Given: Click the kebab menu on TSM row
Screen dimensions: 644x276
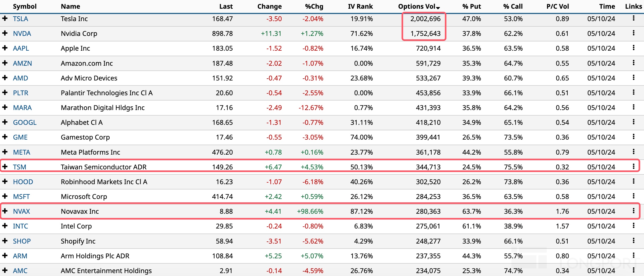Looking at the screenshot, I should [633, 166].
